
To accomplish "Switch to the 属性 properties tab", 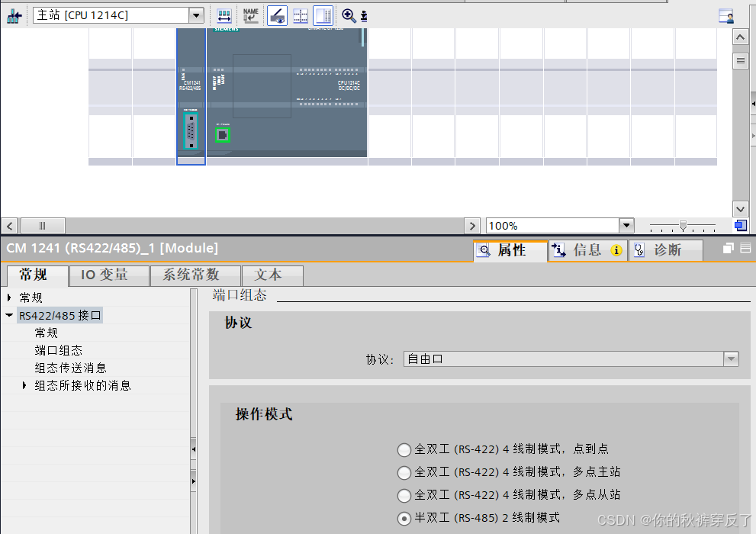I will click(510, 250).
